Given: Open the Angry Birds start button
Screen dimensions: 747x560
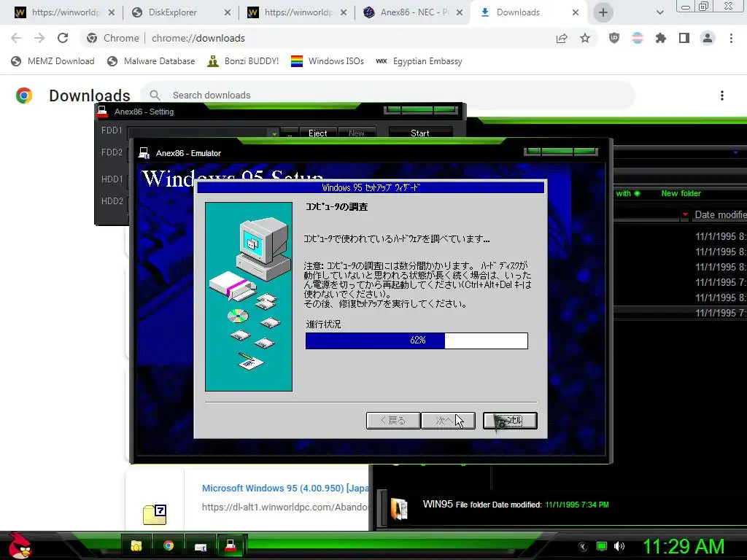Looking at the screenshot, I should [x=20, y=545].
